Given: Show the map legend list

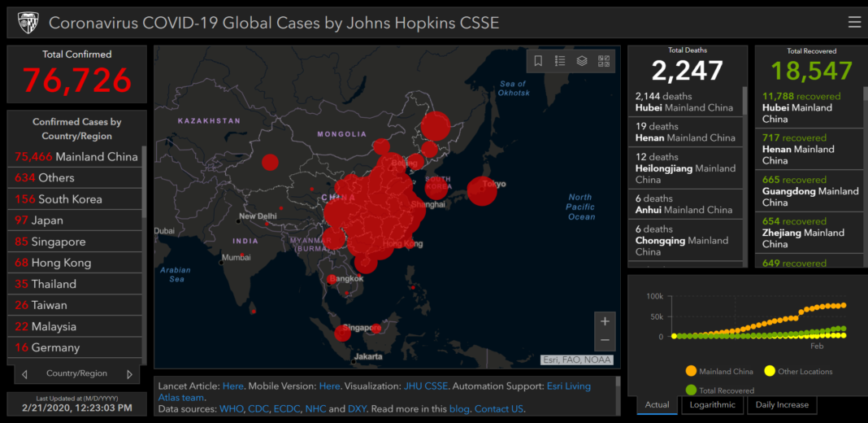Looking at the screenshot, I should [560, 61].
